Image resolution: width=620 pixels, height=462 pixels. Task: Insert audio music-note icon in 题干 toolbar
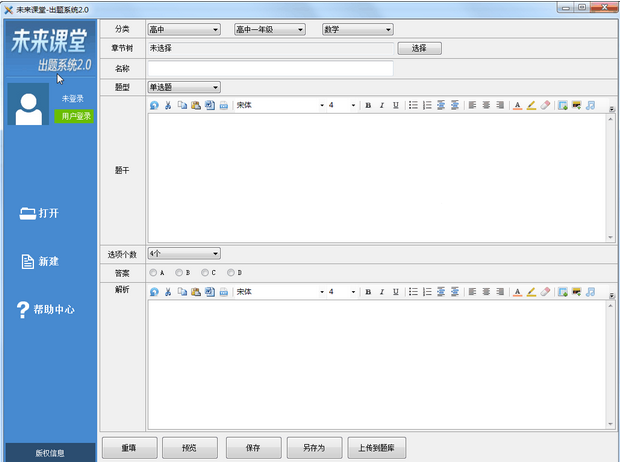(590, 105)
